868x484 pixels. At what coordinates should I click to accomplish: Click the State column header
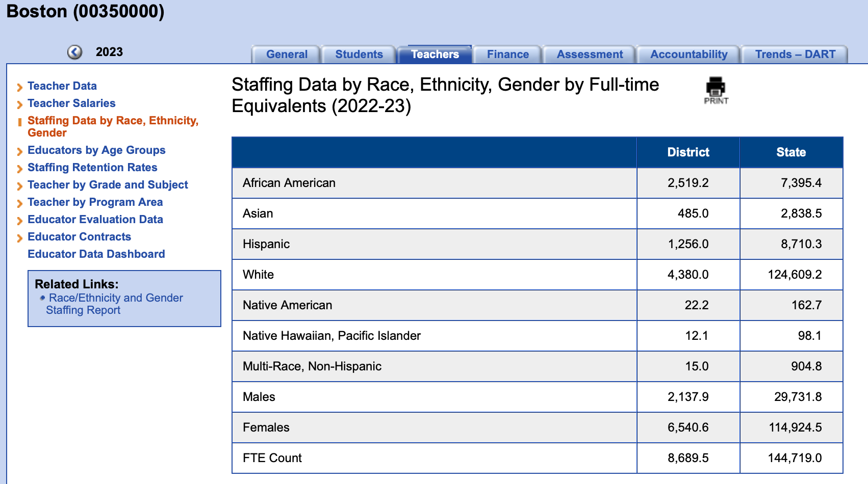(x=791, y=152)
